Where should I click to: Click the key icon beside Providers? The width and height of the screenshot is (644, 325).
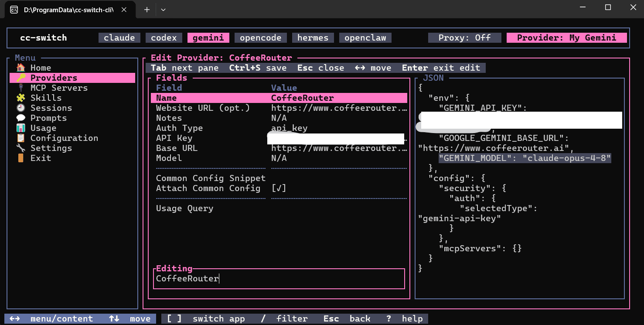(20, 78)
